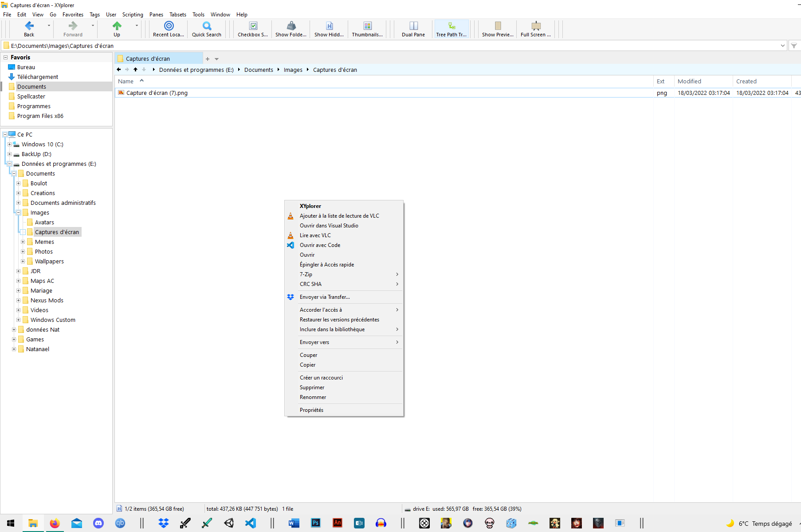Toggle Checkbox Selection mode
This screenshot has height=532, width=801.
point(253,26)
